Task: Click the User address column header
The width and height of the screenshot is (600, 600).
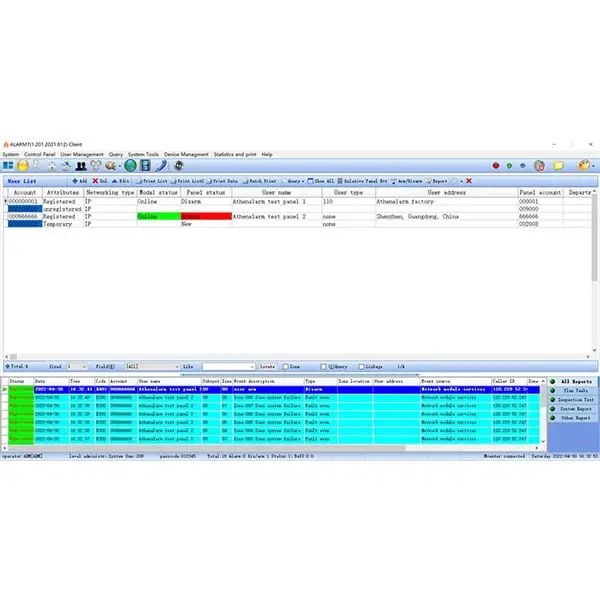Action: coord(447,192)
